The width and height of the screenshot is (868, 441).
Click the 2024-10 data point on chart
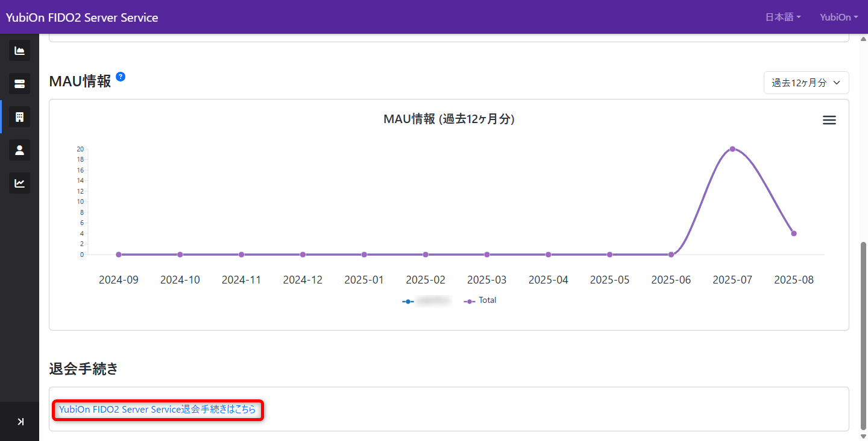[x=180, y=255]
